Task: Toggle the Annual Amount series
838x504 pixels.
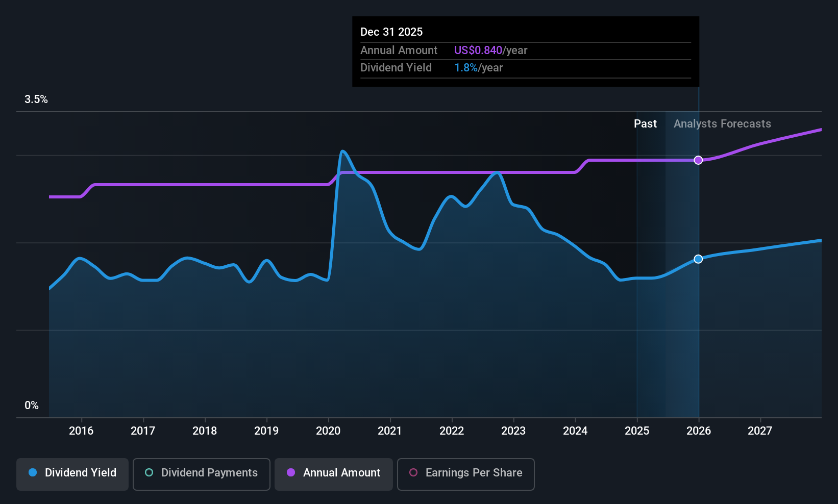Action: coord(334,474)
